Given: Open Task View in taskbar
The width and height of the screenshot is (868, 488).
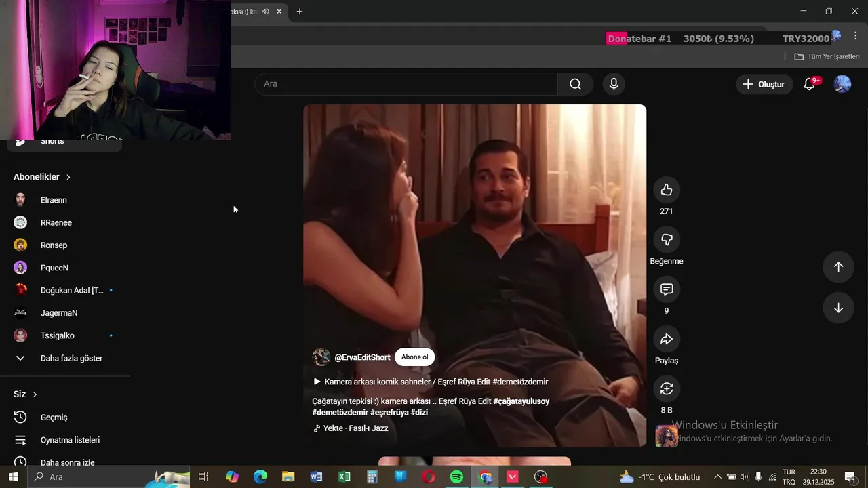Looking at the screenshot, I should 203,477.
